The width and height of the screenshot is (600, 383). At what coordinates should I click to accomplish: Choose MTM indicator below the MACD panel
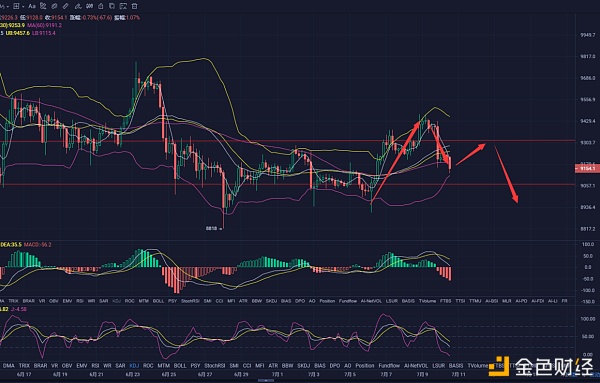click(143, 301)
